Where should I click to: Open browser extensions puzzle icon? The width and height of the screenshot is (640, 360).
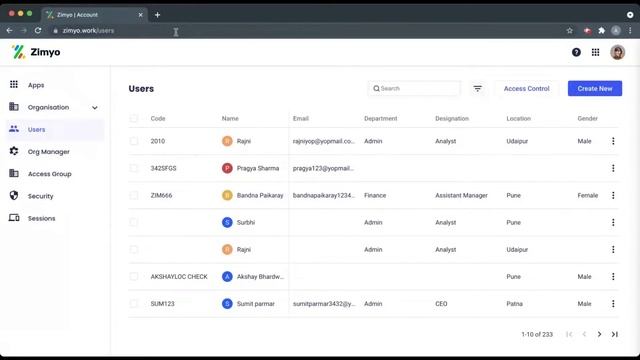(602, 31)
